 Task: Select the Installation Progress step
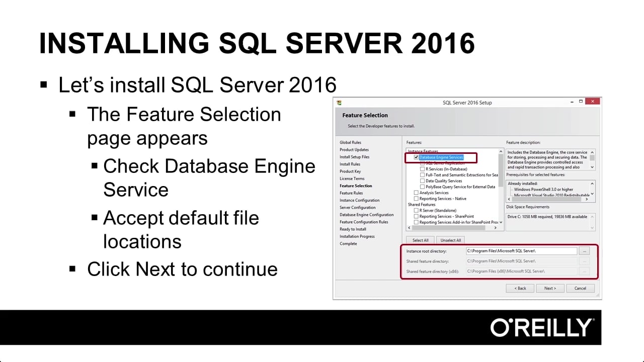click(x=357, y=236)
